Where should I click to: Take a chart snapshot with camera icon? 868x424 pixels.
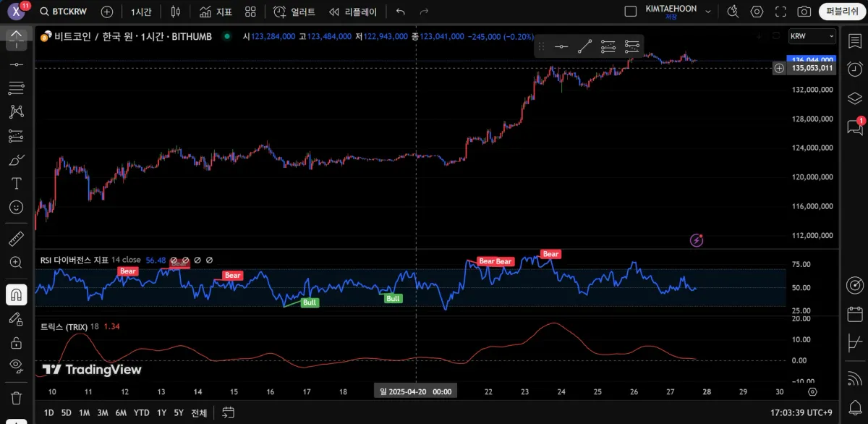pyautogui.click(x=804, y=12)
